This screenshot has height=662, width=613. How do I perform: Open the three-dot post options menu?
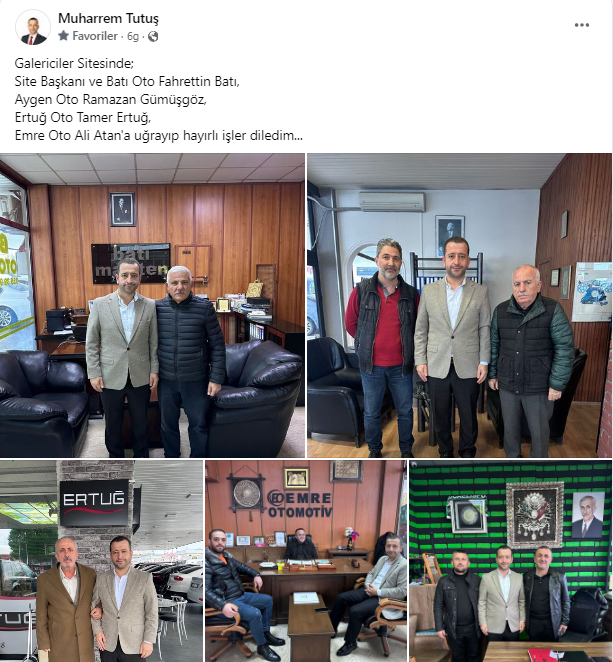582,25
